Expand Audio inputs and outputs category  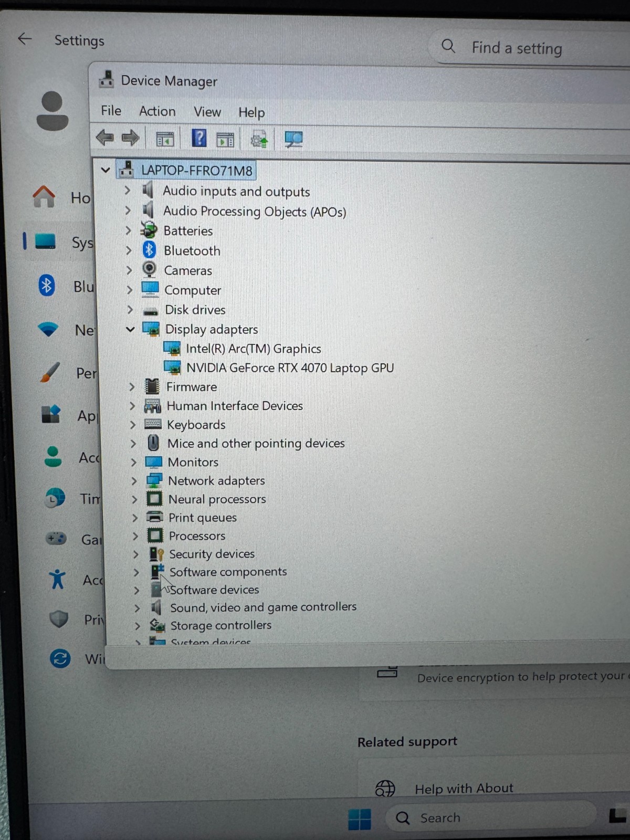pos(127,190)
